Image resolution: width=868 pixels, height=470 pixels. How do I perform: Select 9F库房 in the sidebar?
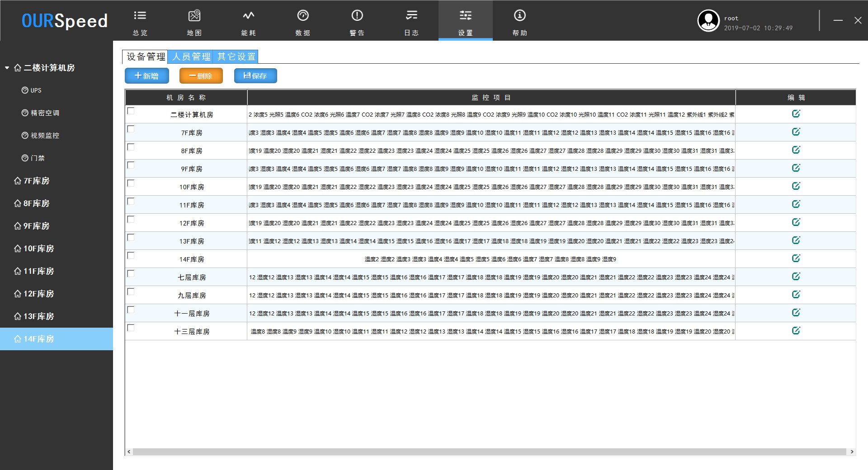[x=36, y=226]
